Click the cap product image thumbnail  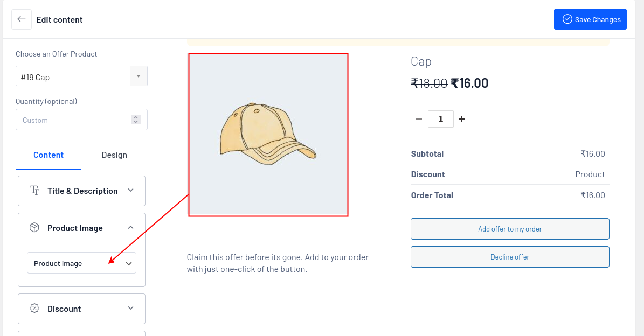click(x=268, y=135)
